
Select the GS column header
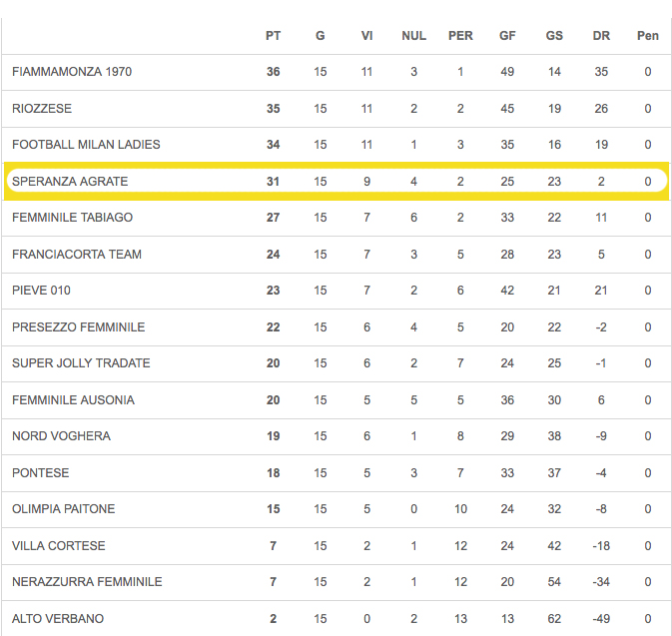(x=554, y=36)
